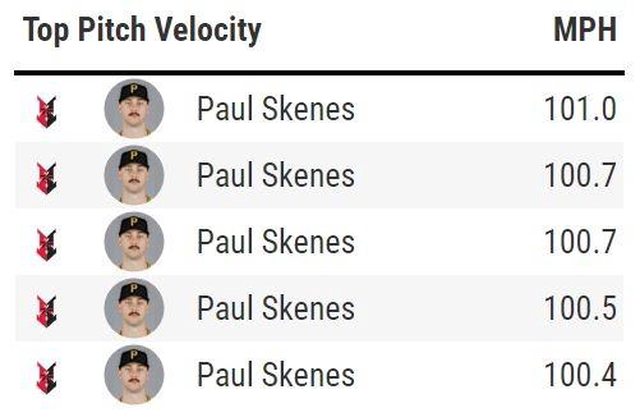Open the player headshot in the second 100.7 row

[x=134, y=242]
